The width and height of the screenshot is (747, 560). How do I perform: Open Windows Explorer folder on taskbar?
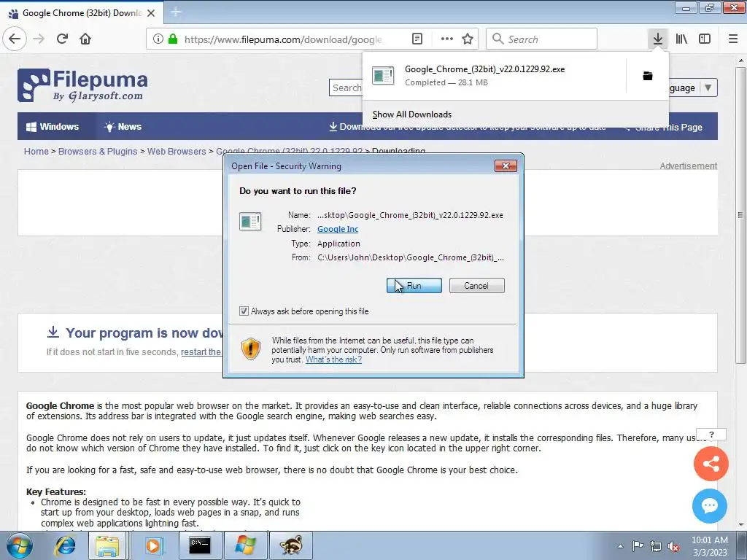pyautogui.click(x=108, y=545)
